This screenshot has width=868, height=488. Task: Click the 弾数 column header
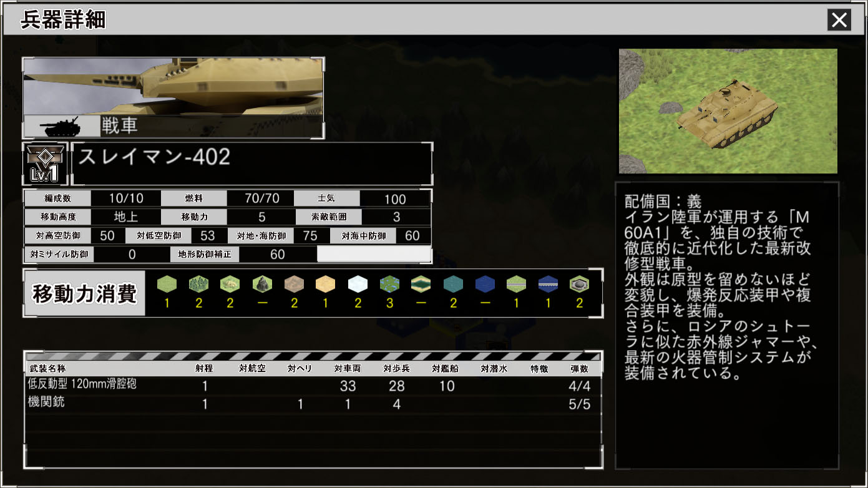[x=579, y=369]
